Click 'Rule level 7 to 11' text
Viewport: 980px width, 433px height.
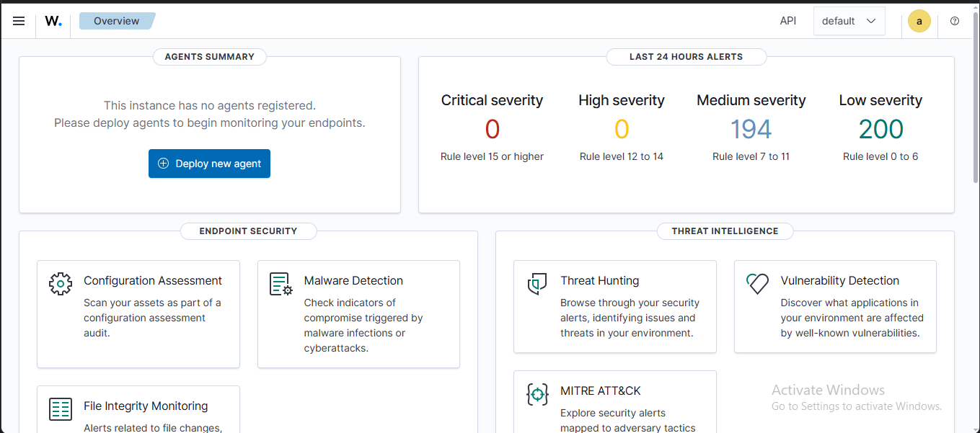click(x=751, y=156)
